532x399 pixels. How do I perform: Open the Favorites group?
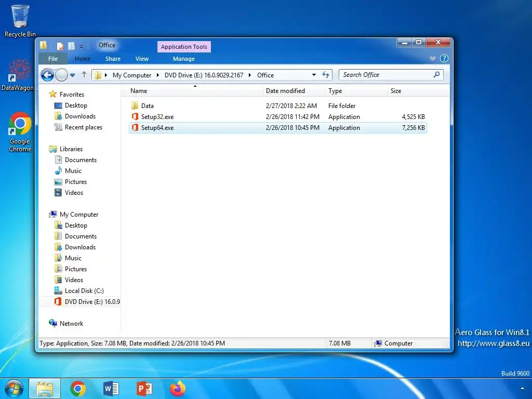66,95
